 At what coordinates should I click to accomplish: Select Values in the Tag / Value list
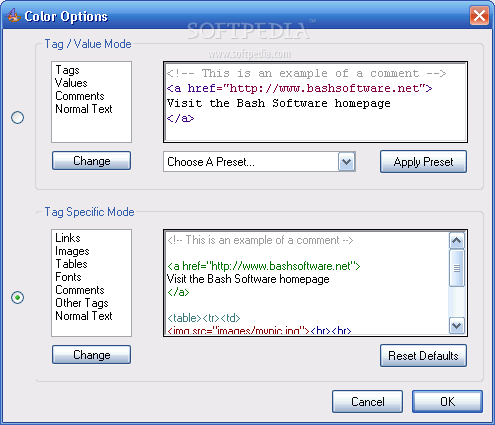[71, 83]
